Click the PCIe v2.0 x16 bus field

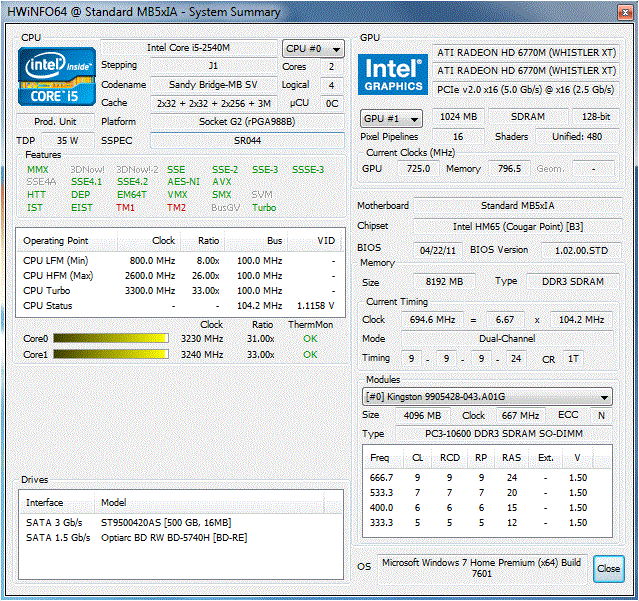point(526,90)
